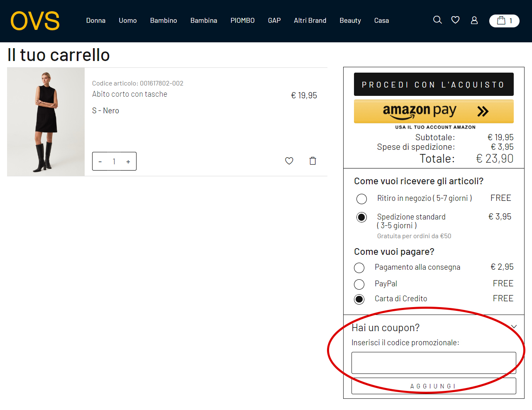
Task: Open the Donna menu
Action: [96, 20]
